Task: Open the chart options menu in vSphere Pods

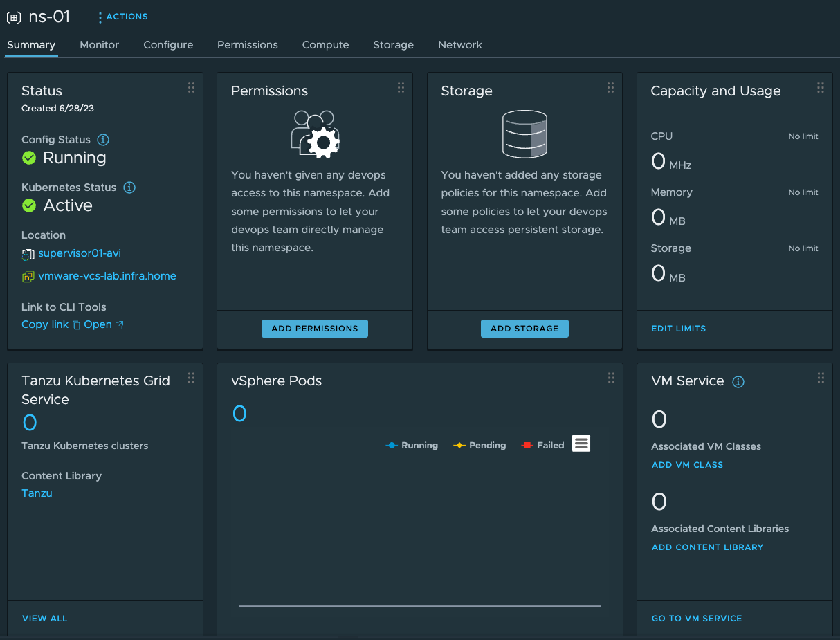Action: click(x=581, y=443)
